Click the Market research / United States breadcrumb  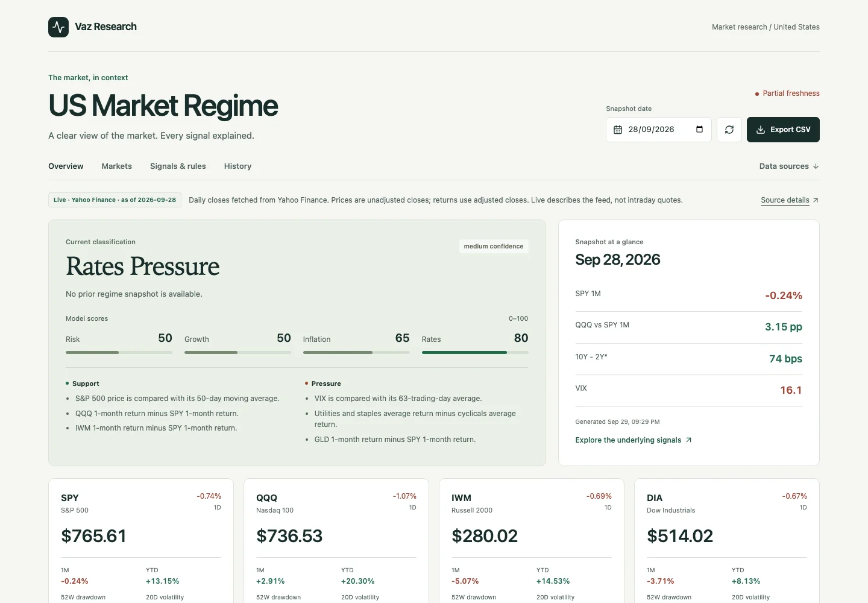pos(766,27)
